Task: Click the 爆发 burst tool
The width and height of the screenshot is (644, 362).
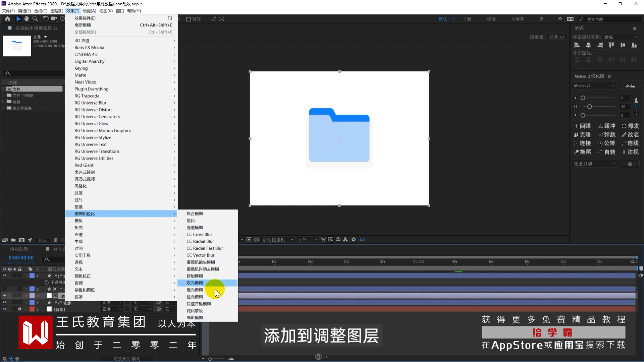Action: point(630,126)
